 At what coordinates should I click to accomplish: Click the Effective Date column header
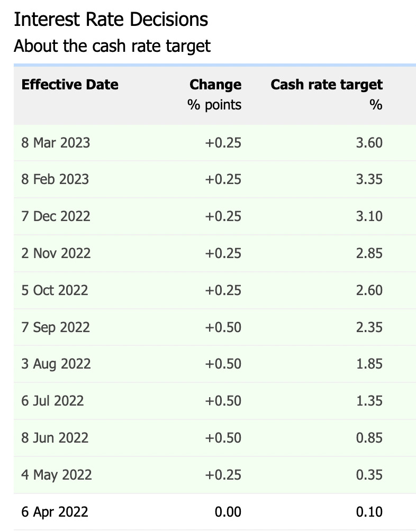click(x=70, y=85)
